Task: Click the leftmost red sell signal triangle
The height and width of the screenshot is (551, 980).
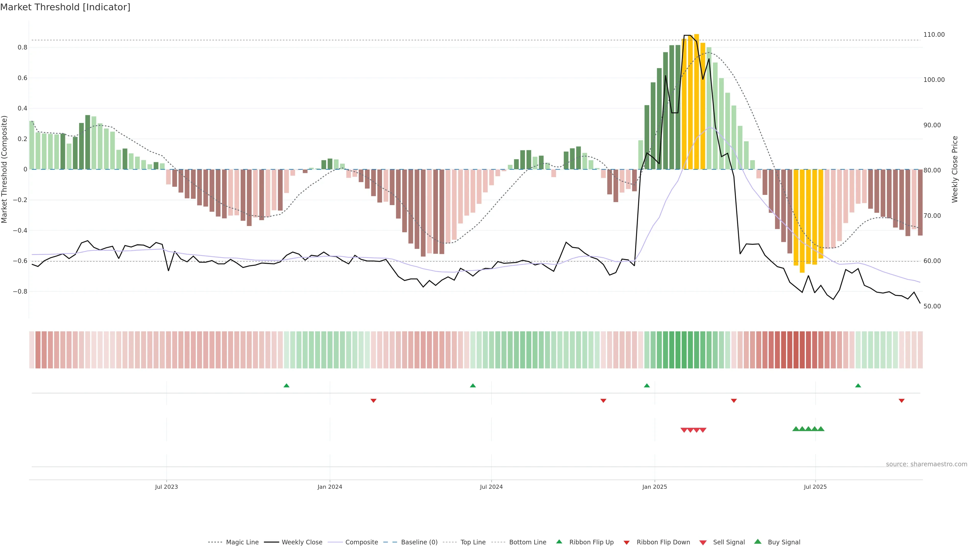Action: pyautogui.click(x=684, y=430)
